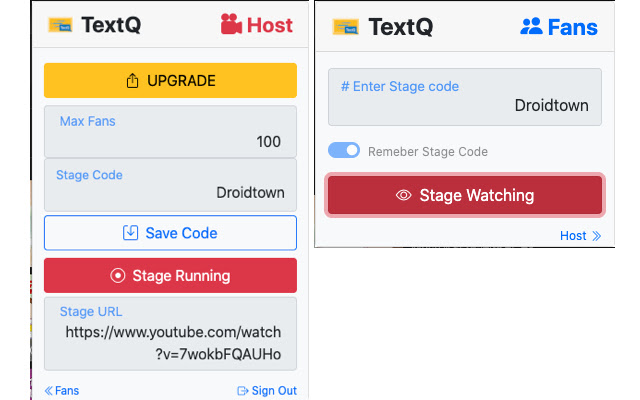Click the Enter Stage code input
640x400 pixels.
(465, 97)
